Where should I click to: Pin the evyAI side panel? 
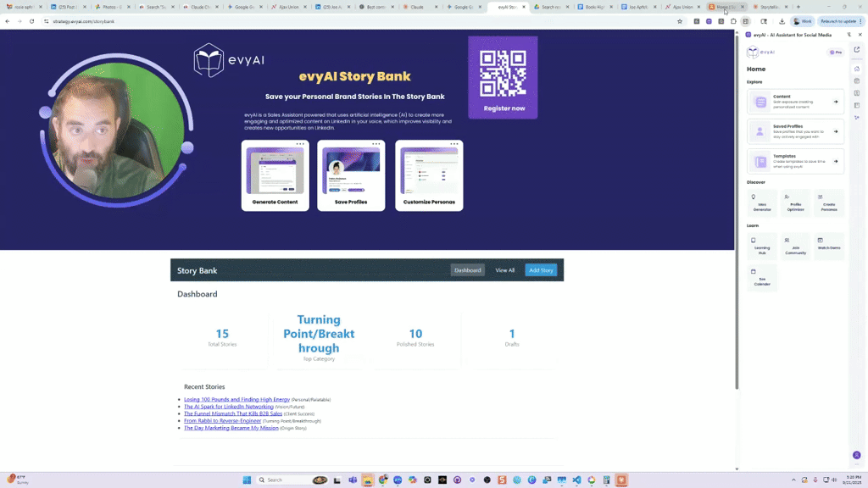point(849,35)
